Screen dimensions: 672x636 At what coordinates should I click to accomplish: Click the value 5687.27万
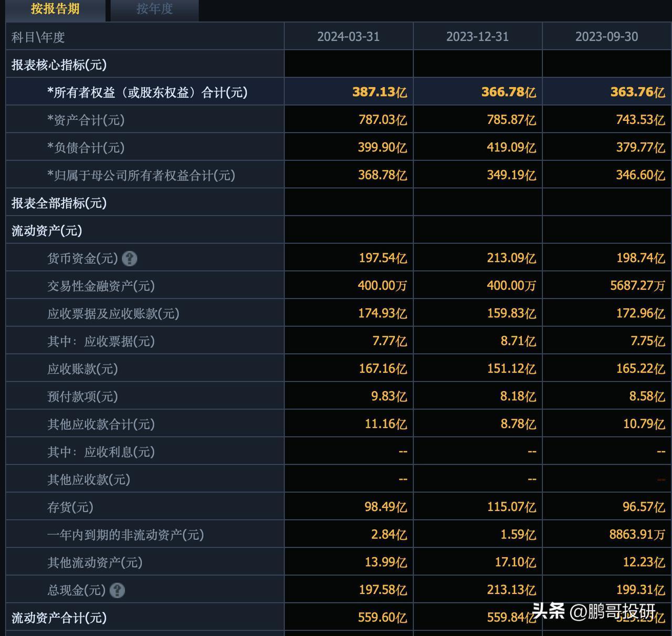point(637,286)
